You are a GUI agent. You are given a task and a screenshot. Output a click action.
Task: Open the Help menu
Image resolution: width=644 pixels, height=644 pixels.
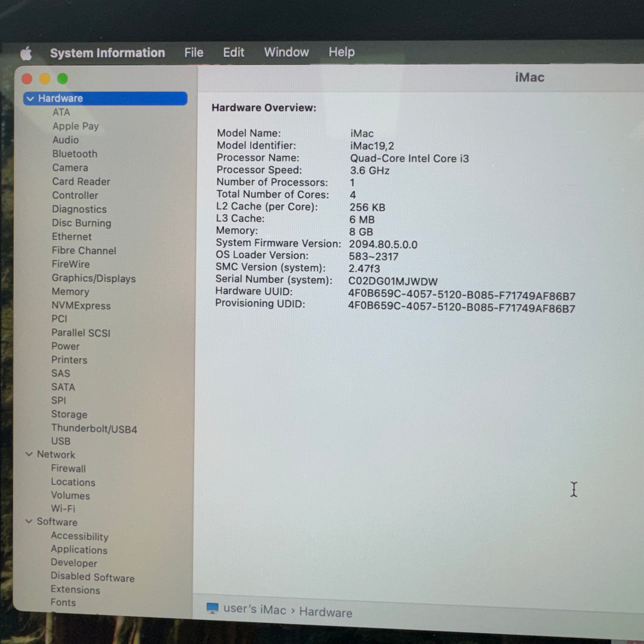click(342, 52)
